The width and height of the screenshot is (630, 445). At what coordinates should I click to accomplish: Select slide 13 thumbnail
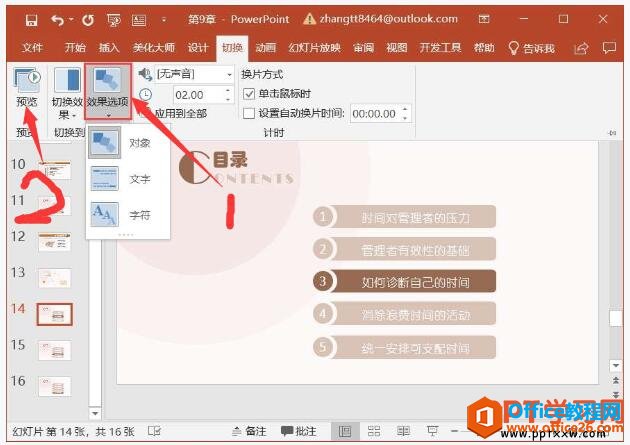coord(55,278)
